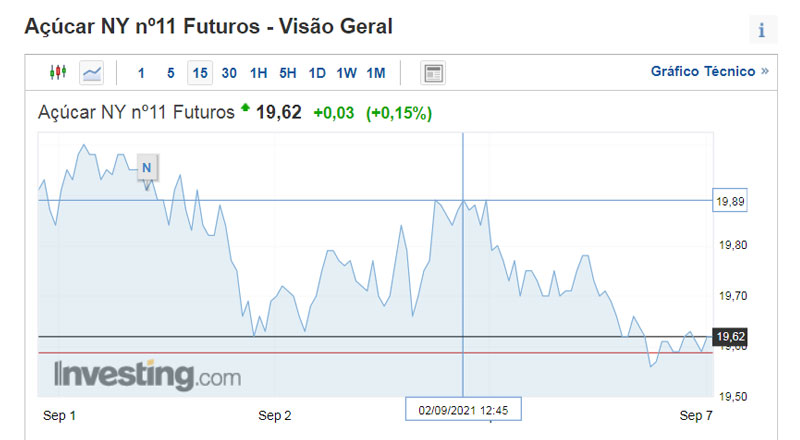Image resolution: width=800 pixels, height=440 pixels.
Task: Set the 1 minute interval
Action: point(141,73)
